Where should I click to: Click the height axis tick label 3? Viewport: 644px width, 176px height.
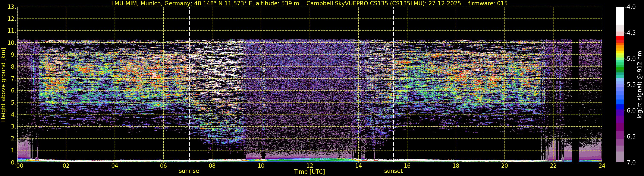[x=13, y=127]
